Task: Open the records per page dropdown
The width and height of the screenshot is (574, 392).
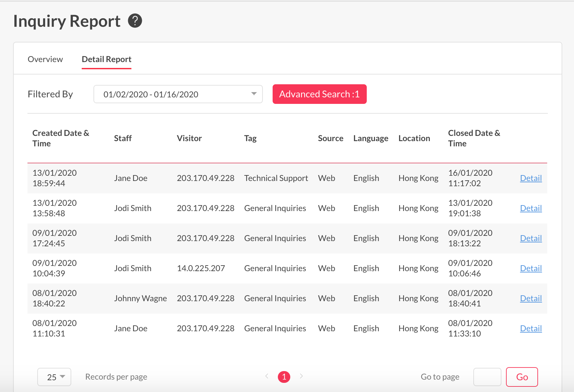Action: [54, 377]
